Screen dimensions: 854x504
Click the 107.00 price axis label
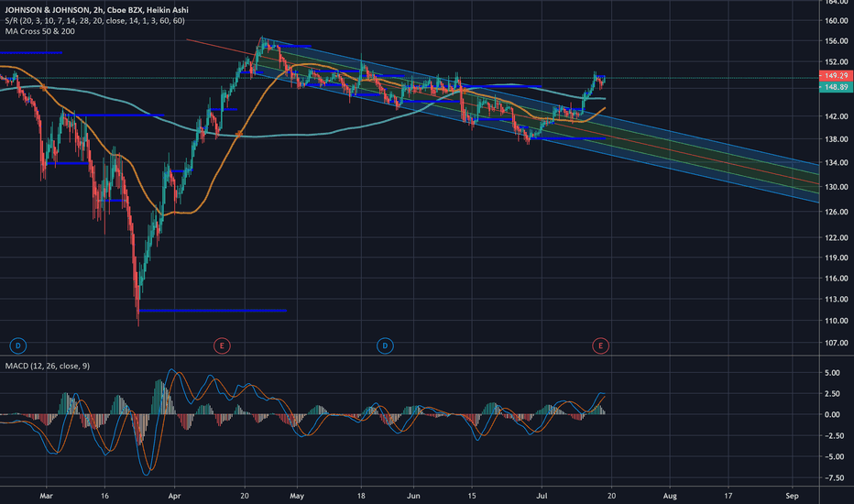836,343
